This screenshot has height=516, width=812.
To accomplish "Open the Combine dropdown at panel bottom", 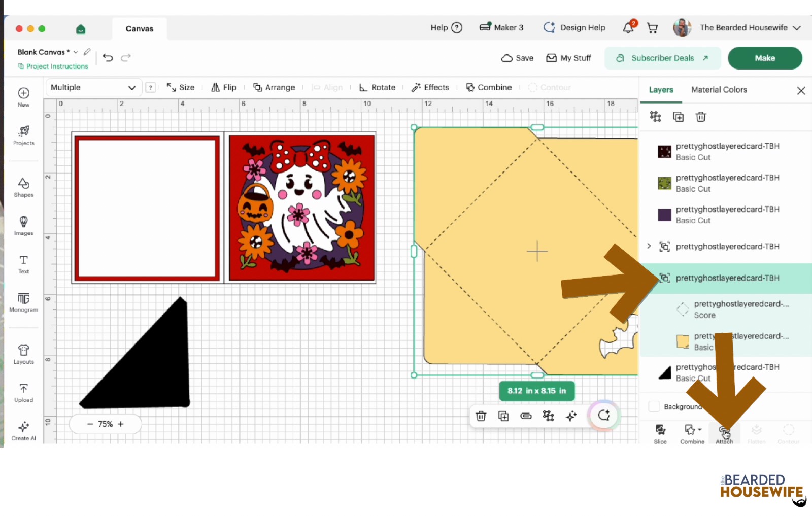I will (692, 434).
